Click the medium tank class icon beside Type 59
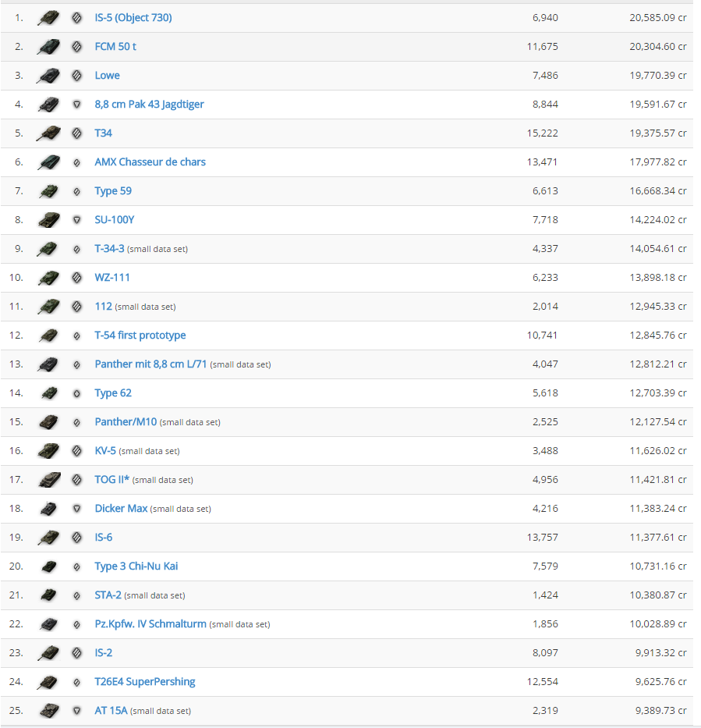This screenshot has height=728, width=701. click(x=76, y=191)
